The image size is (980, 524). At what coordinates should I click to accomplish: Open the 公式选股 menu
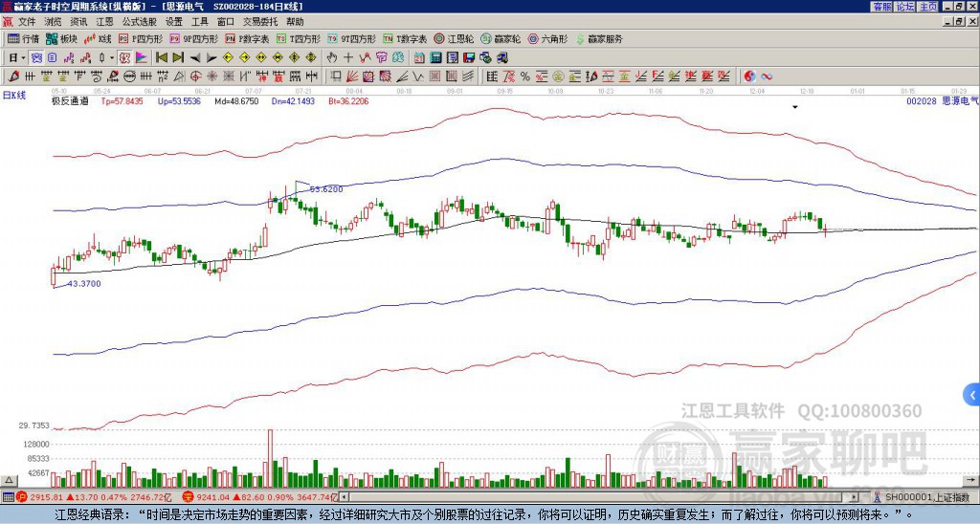[x=140, y=22]
